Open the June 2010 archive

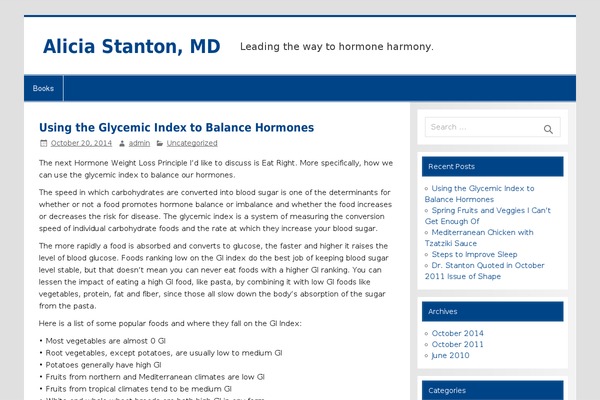[x=450, y=355]
